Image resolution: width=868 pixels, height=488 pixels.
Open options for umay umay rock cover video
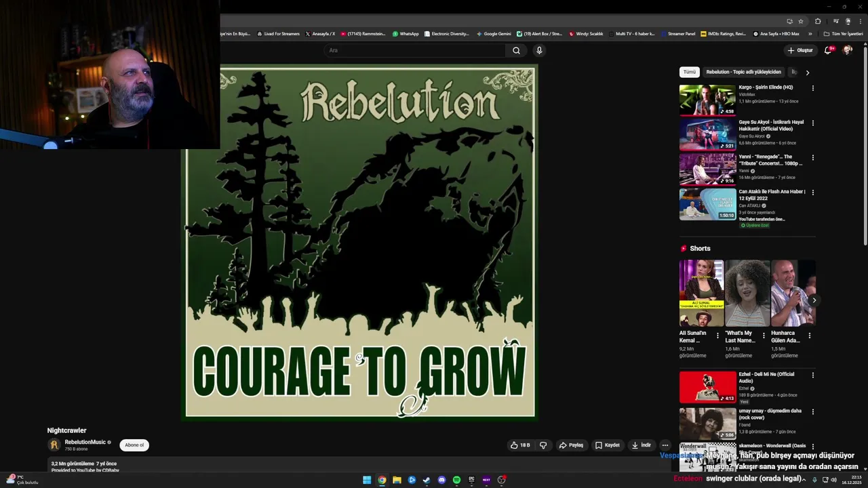point(812,411)
